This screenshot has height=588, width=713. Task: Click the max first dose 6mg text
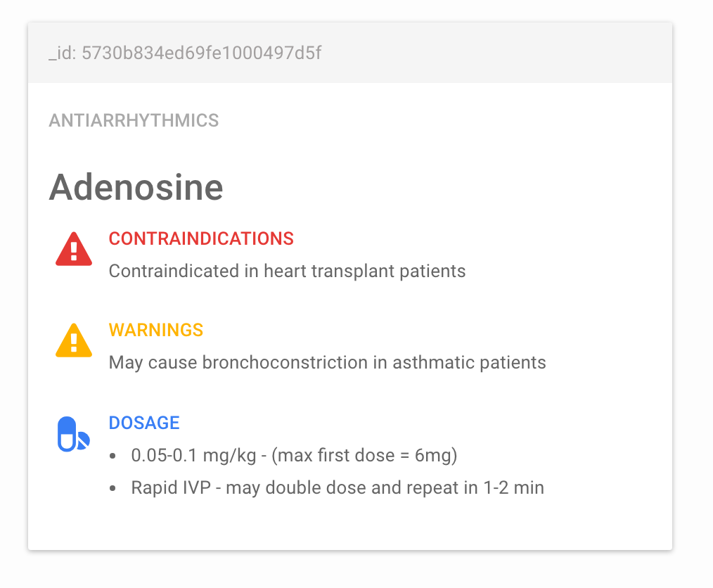pos(364,455)
